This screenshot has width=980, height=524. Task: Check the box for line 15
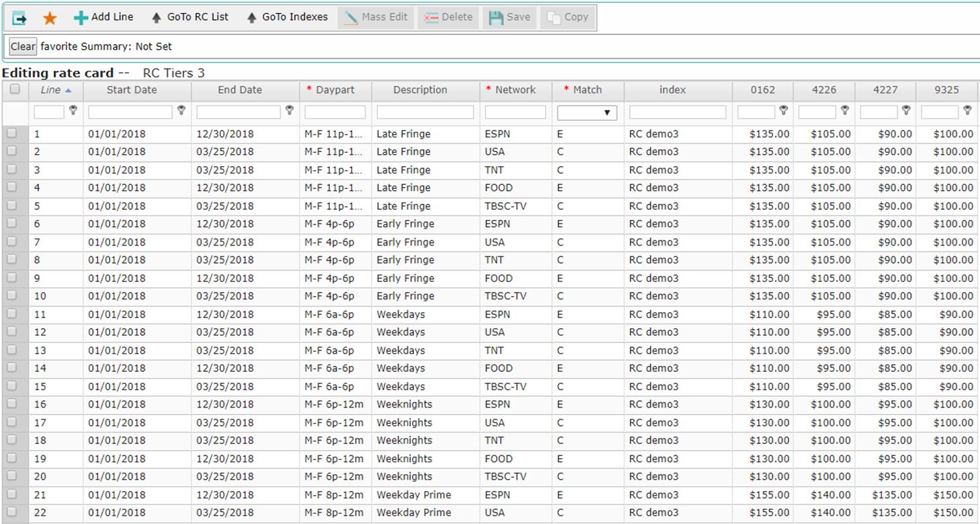12,386
